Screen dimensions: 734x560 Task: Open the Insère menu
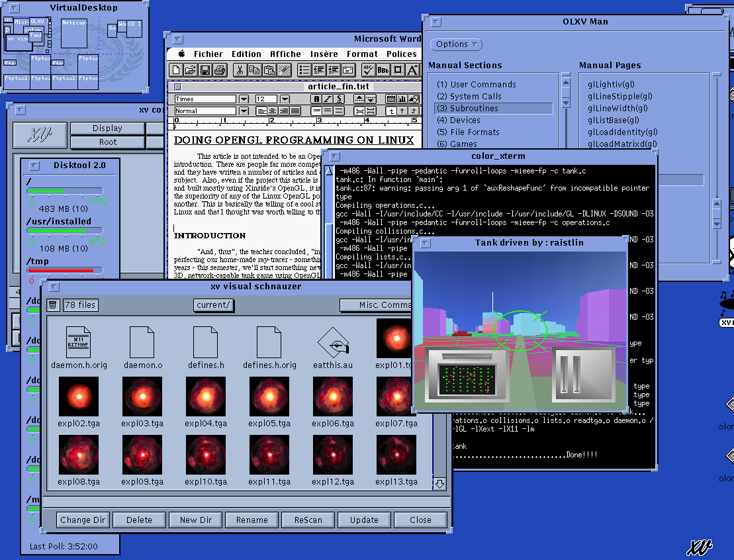(x=324, y=54)
